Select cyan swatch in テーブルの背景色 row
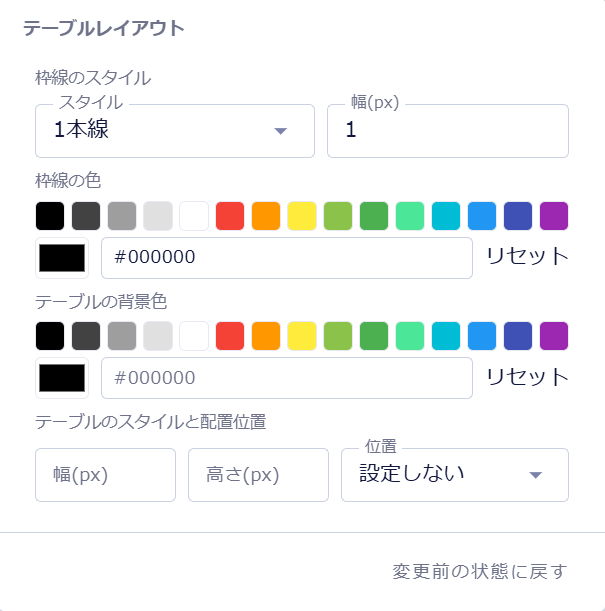 tap(446, 336)
